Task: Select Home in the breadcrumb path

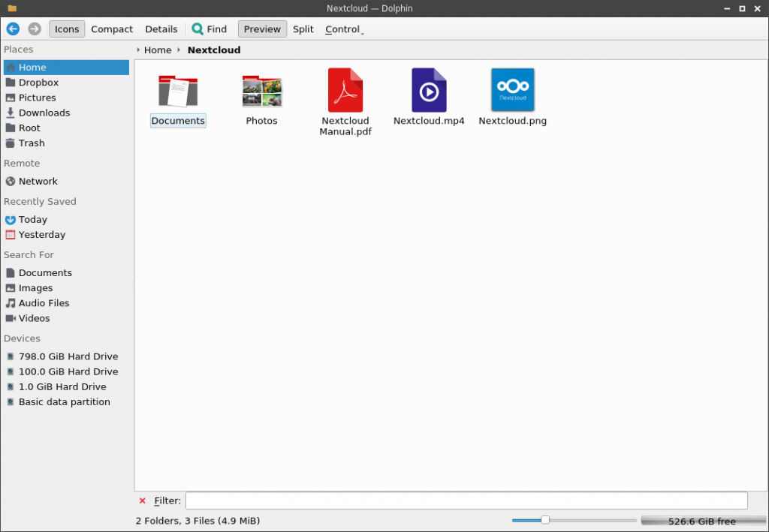Action: pos(158,50)
